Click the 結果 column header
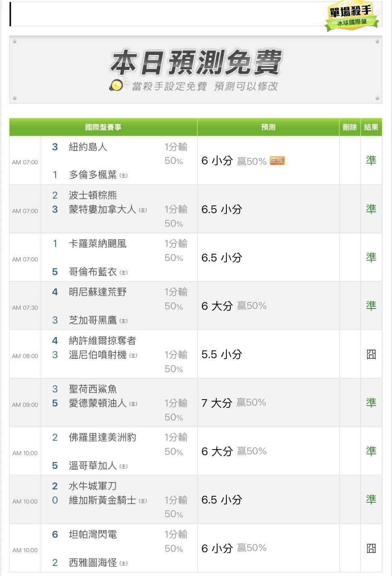Screen dimensions: 392x576 pyautogui.click(x=371, y=127)
